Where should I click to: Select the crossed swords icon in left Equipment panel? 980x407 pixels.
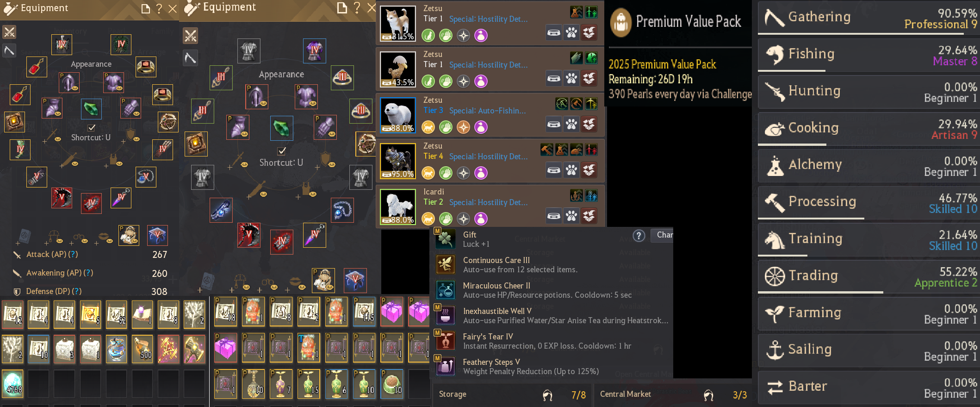9,32
